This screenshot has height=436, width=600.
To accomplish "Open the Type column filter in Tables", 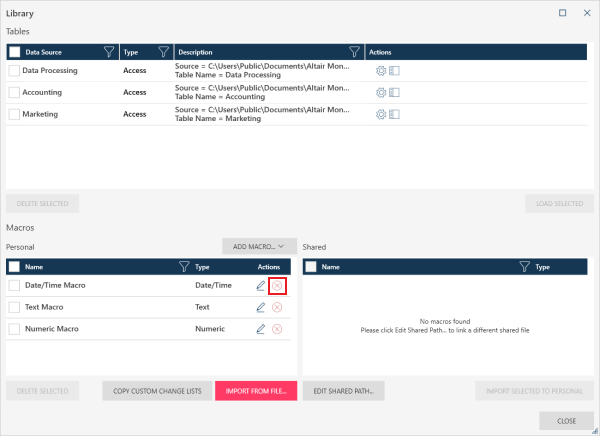I will click(x=162, y=51).
